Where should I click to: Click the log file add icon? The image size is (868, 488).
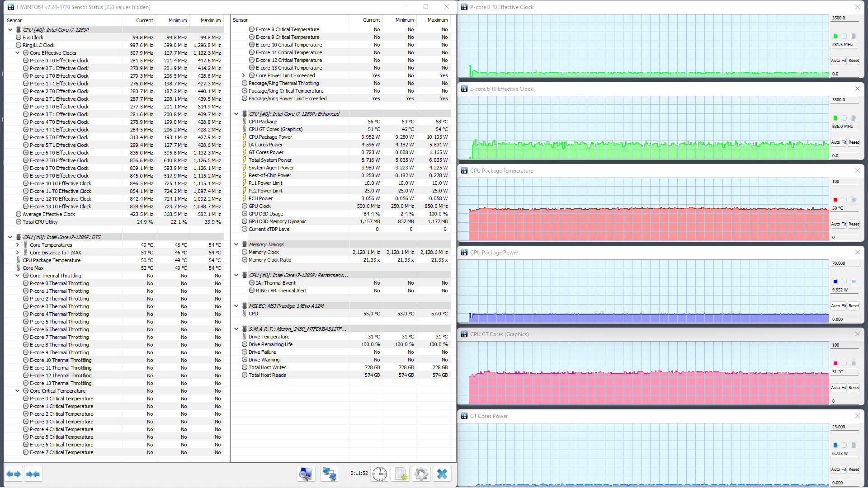click(401, 474)
